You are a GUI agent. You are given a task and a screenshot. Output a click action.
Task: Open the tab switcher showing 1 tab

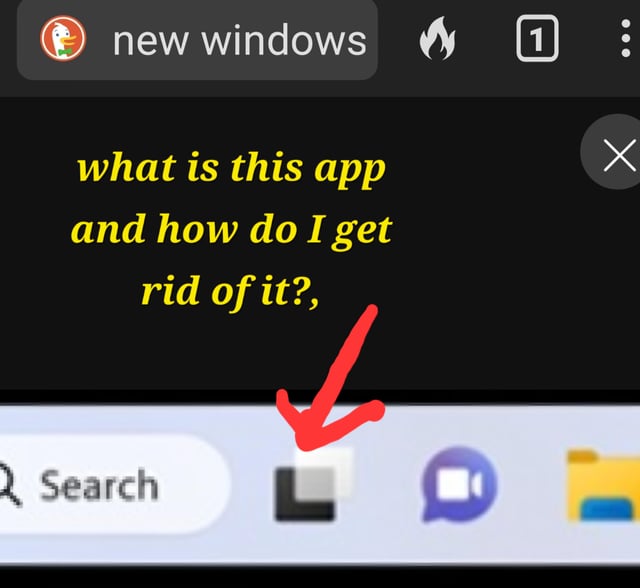point(537,38)
